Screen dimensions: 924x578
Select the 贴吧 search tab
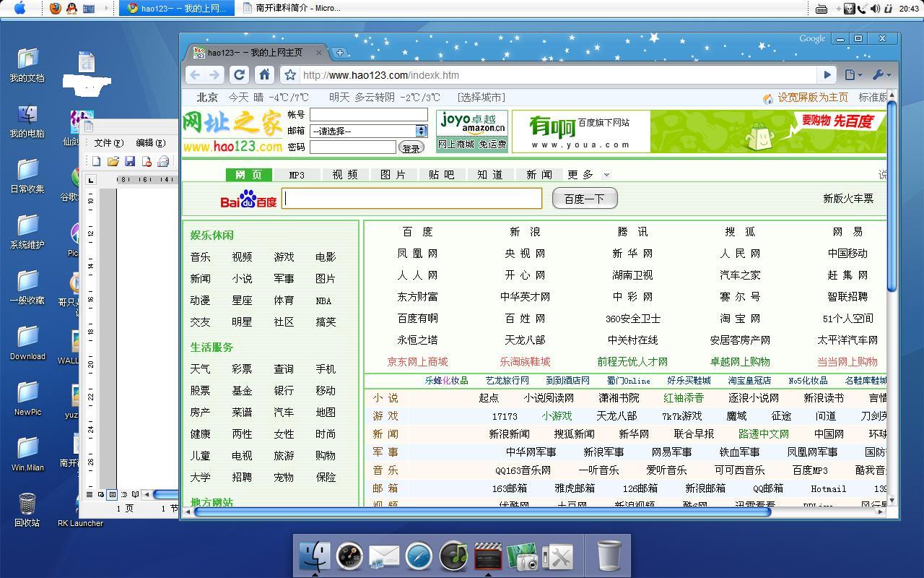tap(442, 175)
